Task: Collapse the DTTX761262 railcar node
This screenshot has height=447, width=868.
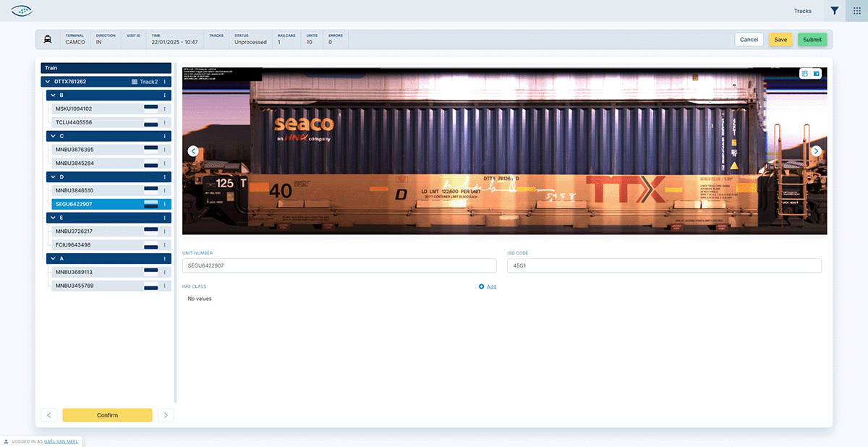Action: click(47, 82)
